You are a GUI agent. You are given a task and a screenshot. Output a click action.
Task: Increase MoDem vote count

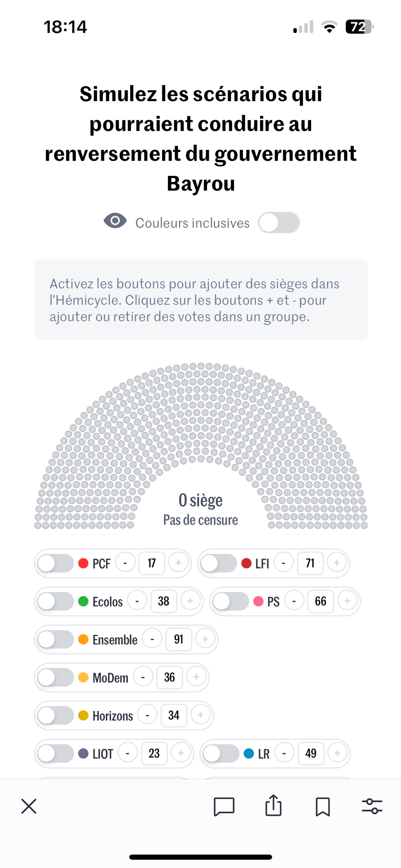196,677
